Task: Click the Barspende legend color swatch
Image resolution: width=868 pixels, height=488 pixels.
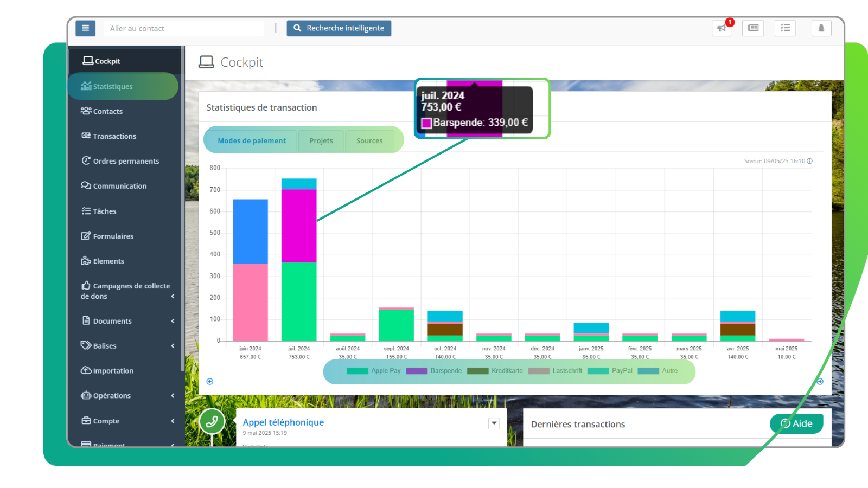Action: coord(417,371)
